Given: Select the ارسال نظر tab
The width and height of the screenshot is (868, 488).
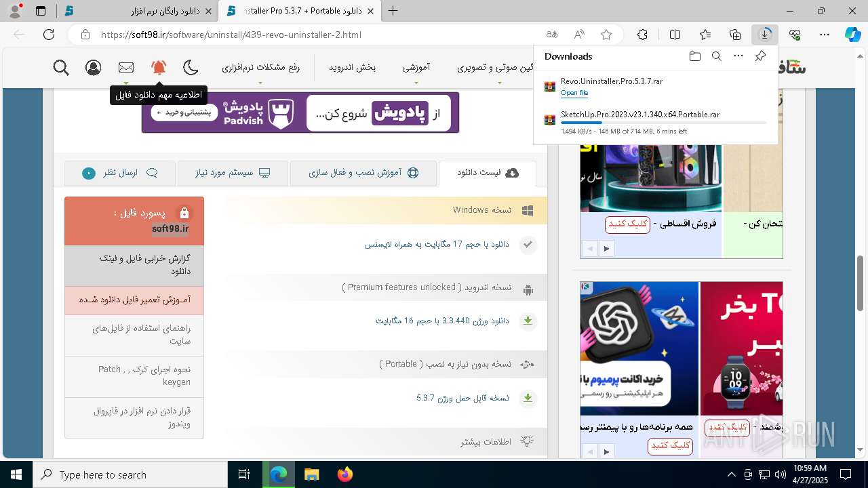Looking at the screenshot, I should (120, 173).
